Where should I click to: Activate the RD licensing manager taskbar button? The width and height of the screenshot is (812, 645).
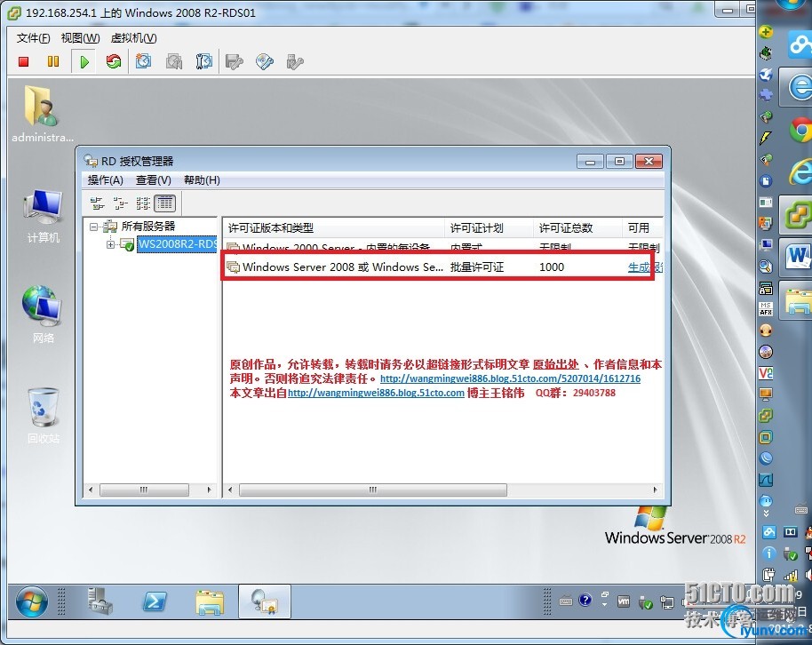click(265, 601)
